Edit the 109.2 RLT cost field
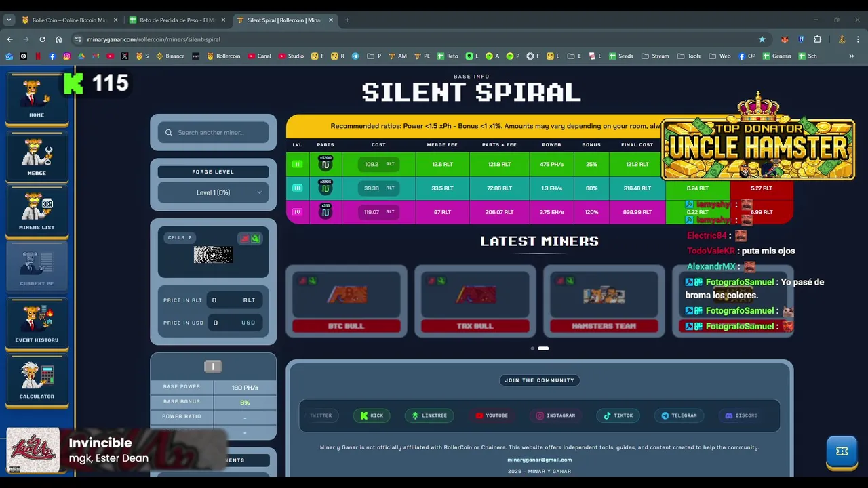 tap(379, 164)
